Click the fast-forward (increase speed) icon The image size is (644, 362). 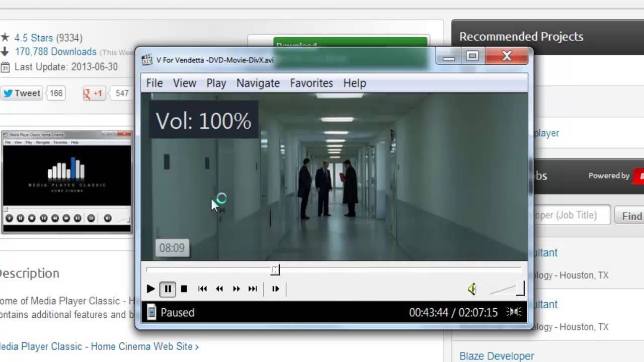236,289
